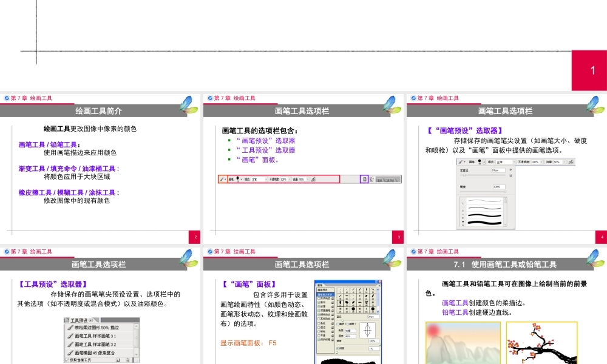Select the 7.1 使用画笔工具或铅笔工具 slide title
This screenshot has width=607, height=364.
(x=505, y=265)
